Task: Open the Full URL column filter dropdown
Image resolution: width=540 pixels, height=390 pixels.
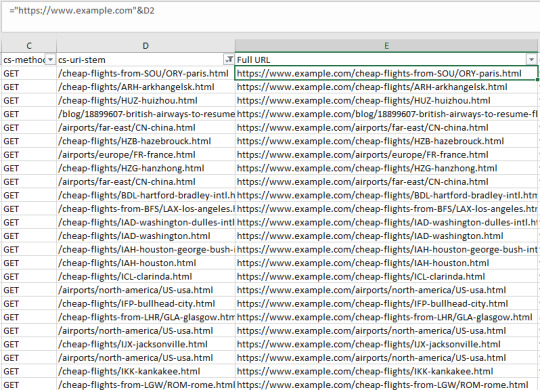Action: pyautogui.click(x=531, y=60)
